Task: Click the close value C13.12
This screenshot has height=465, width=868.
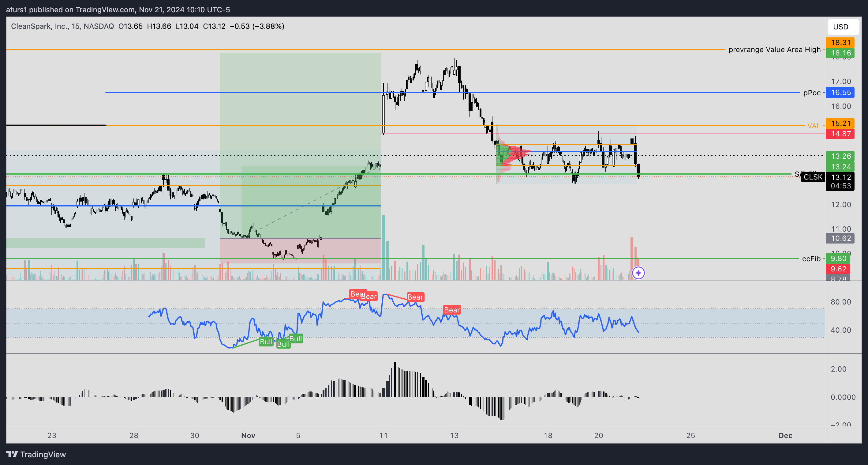Action: coord(214,26)
